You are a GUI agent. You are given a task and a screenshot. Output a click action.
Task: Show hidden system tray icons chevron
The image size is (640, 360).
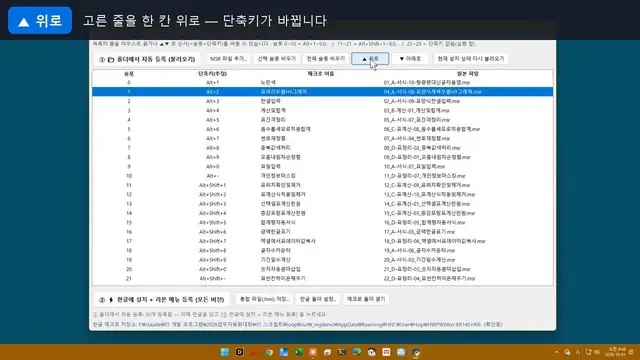click(556, 352)
